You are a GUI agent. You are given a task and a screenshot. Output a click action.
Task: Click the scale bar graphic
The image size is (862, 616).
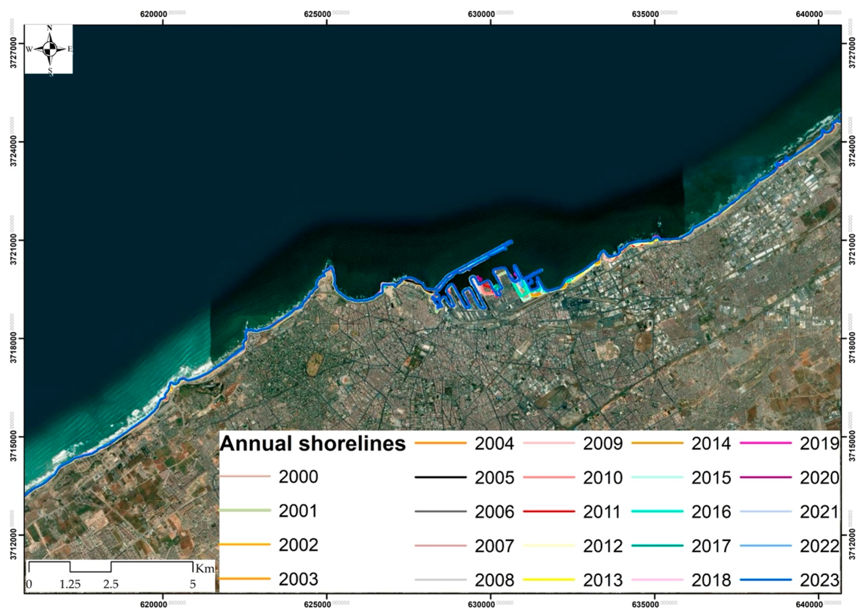pos(111,567)
